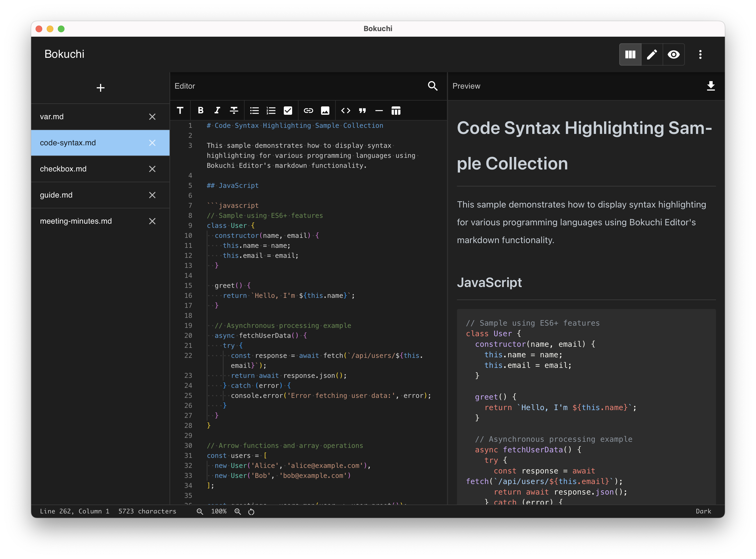Insert a code block
The image size is (756, 559).
[345, 110]
